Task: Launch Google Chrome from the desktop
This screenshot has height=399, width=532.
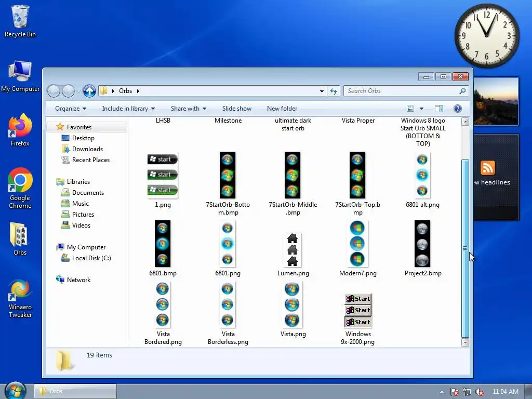Action: 20,188
